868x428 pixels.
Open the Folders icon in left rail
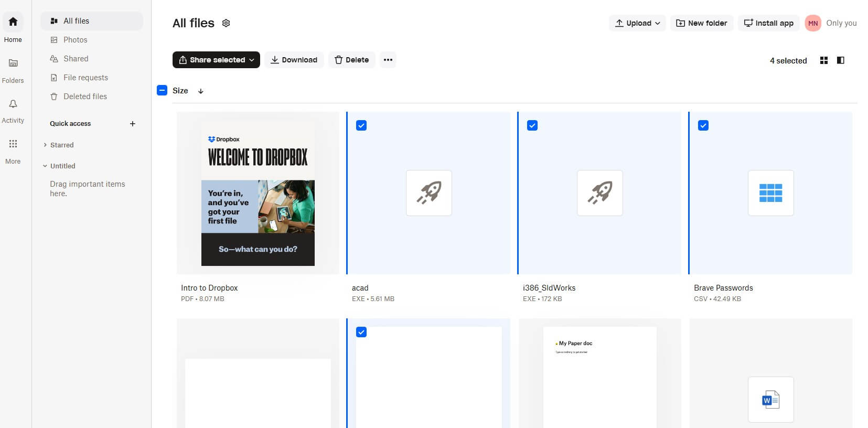pos(13,63)
